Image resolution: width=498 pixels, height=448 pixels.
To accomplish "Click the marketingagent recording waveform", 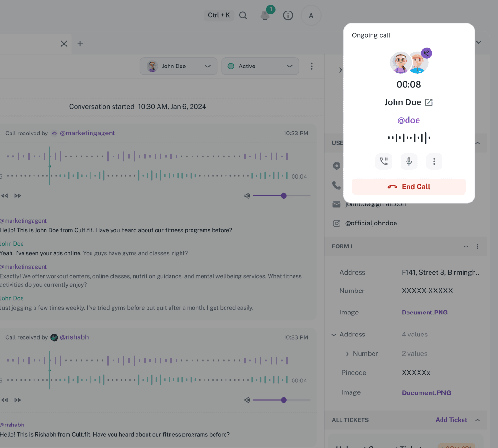I will point(147,166).
